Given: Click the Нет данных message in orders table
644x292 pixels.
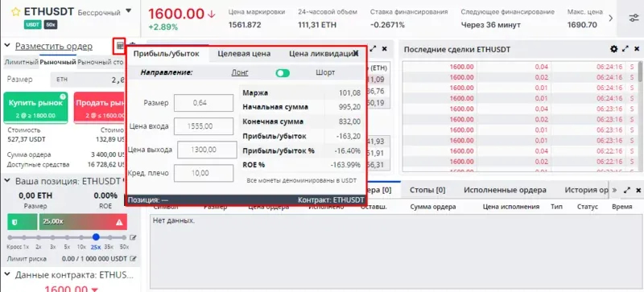Looking at the screenshot, I should (174, 221).
